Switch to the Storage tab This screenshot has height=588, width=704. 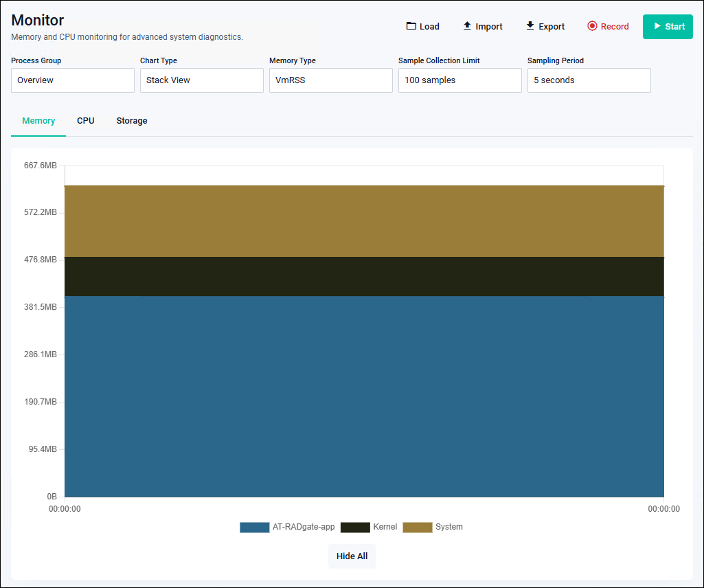pos(132,121)
